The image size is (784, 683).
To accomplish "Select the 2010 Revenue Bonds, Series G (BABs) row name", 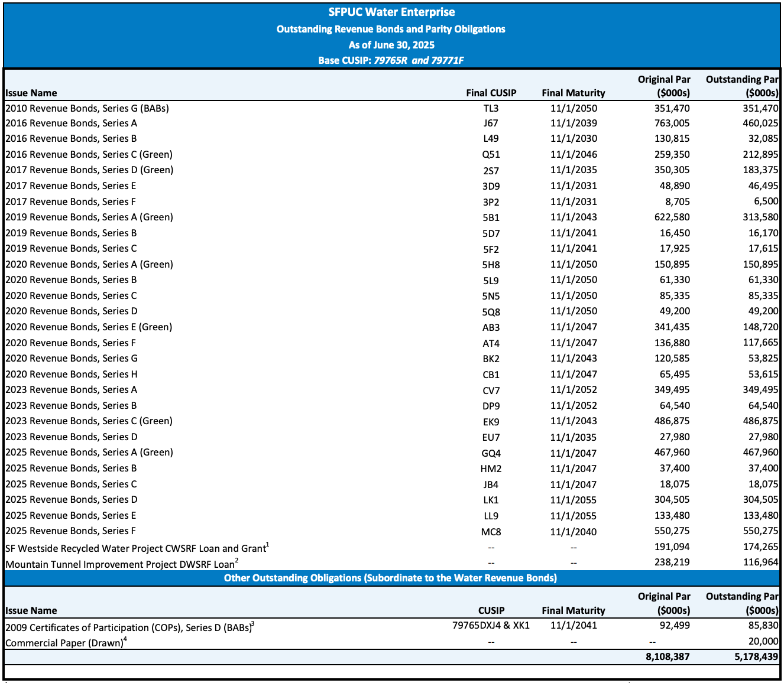I will point(88,108).
